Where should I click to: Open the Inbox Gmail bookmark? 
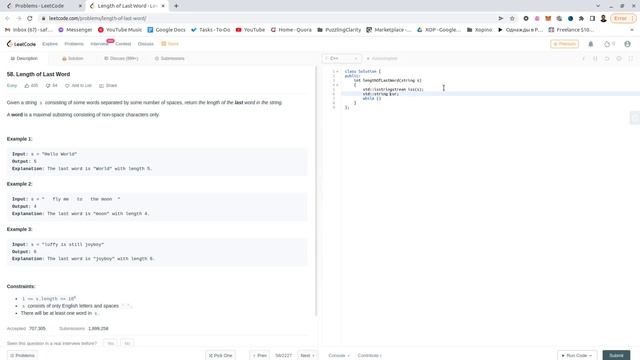[29, 30]
